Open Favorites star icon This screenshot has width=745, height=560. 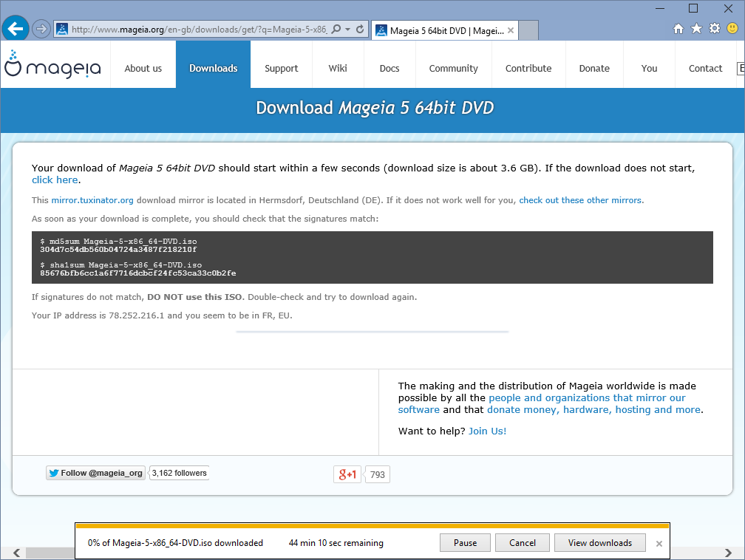696,29
